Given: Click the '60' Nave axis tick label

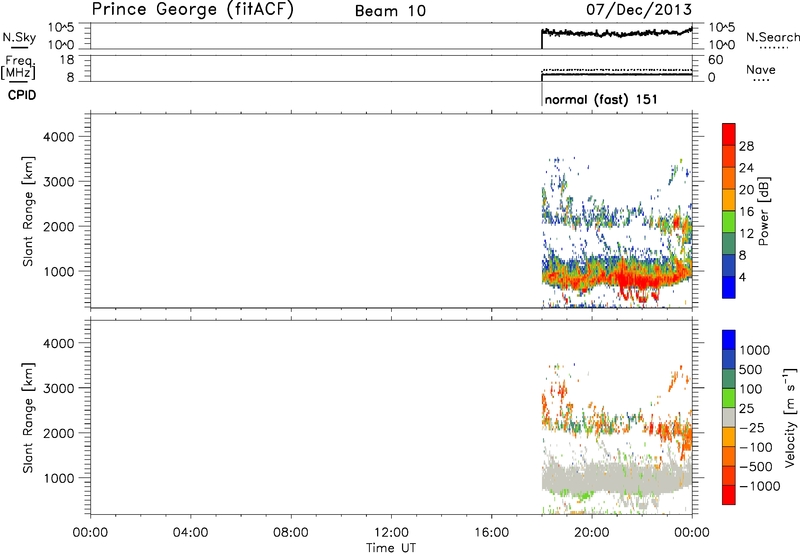Looking at the screenshot, I should click(715, 60).
